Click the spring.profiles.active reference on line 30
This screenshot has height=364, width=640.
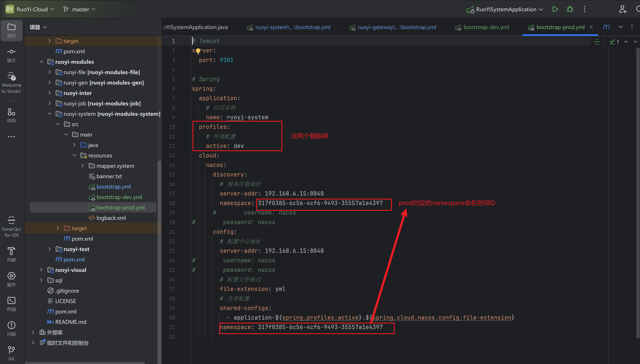click(x=320, y=318)
